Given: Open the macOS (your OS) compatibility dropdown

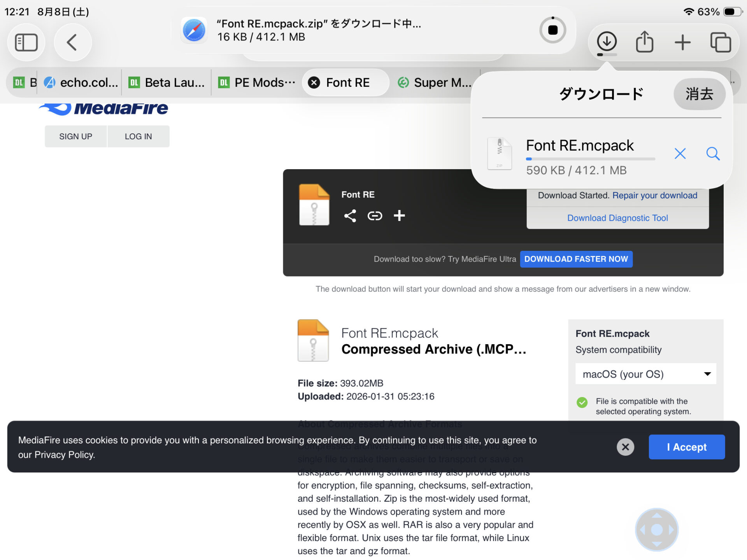Looking at the screenshot, I should [x=645, y=374].
